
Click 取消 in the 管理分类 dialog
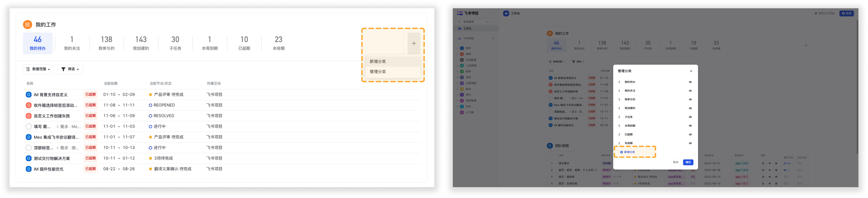click(676, 162)
